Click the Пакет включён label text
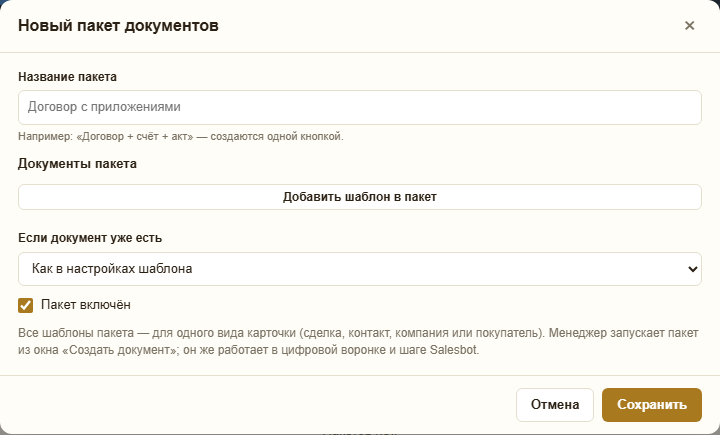The height and width of the screenshot is (435, 720). [86, 305]
